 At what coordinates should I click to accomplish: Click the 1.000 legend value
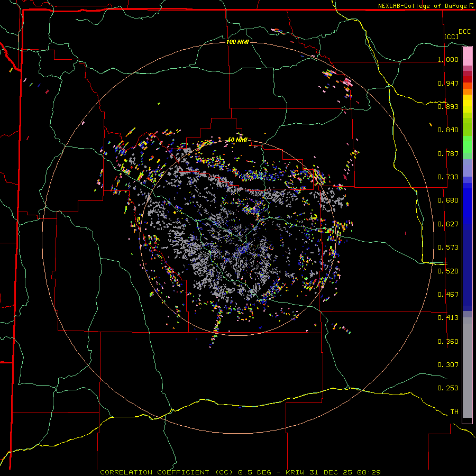coord(448,59)
